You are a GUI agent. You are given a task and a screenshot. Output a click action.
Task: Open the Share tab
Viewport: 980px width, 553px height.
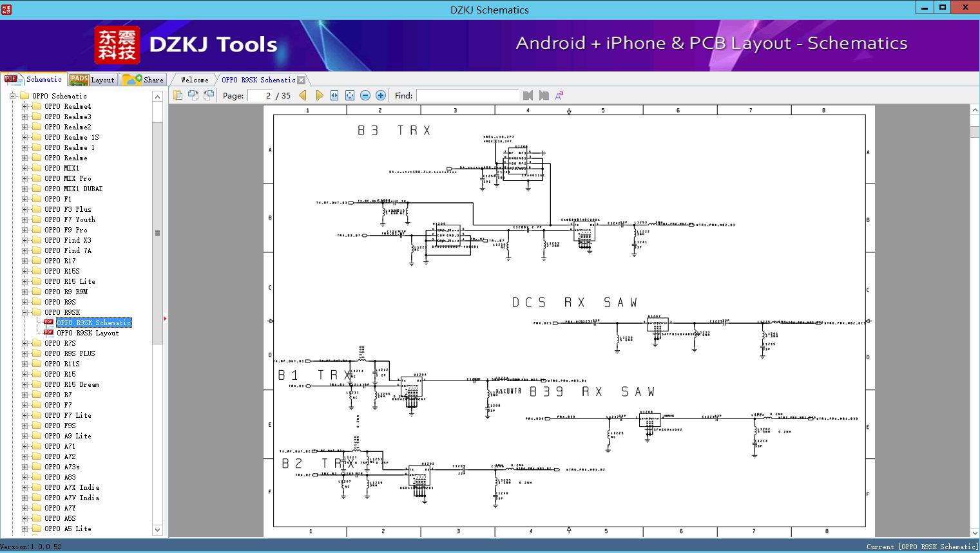(x=144, y=80)
